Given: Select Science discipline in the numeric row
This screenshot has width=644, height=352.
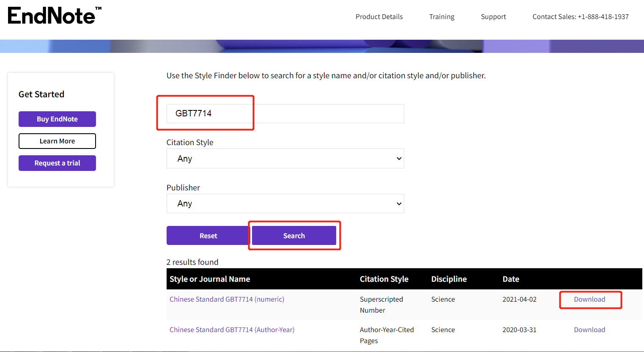Looking at the screenshot, I should pyautogui.click(x=443, y=299).
